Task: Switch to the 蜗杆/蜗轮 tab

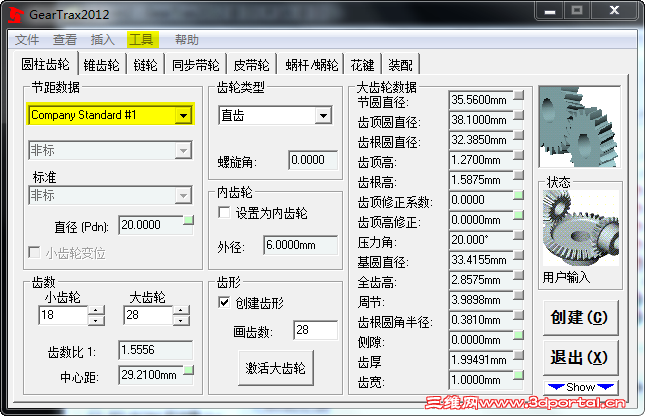Action: point(311,65)
